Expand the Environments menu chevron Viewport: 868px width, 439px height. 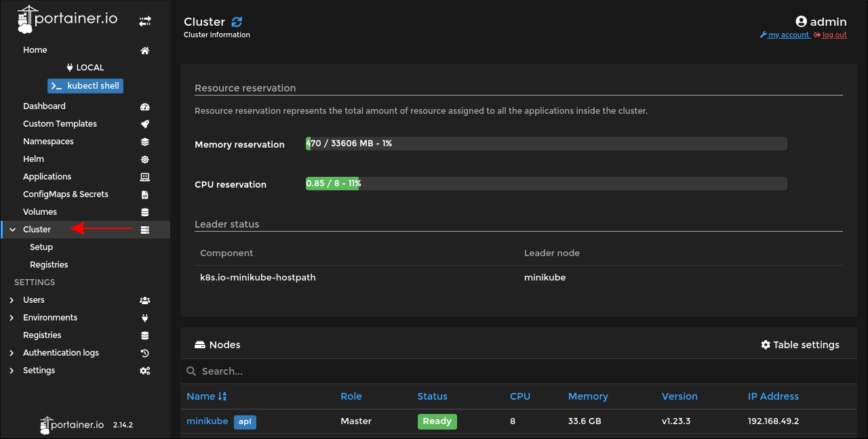click(x=12, y=318)
